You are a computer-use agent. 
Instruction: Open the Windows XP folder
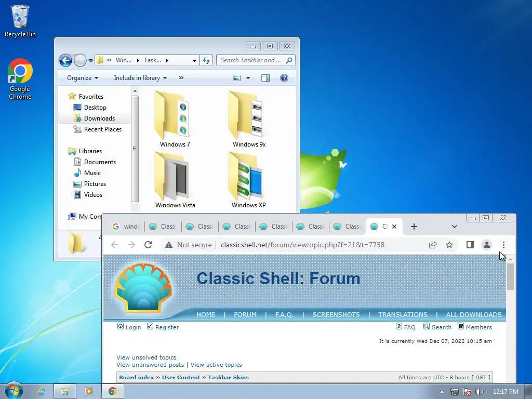(x=249, y=180)
